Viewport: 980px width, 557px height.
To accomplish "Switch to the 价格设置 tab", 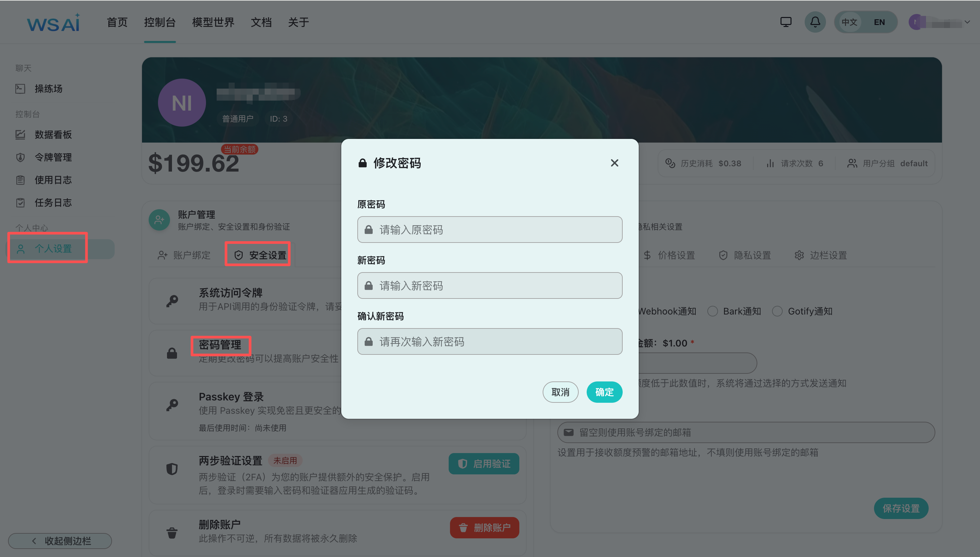I will coord(669,255).
